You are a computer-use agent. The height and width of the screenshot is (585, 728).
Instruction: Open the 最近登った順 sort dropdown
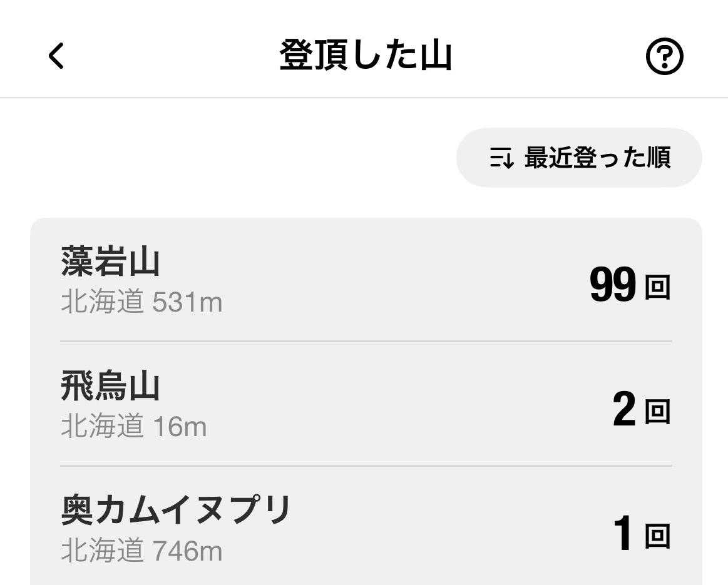click(579, 158)
